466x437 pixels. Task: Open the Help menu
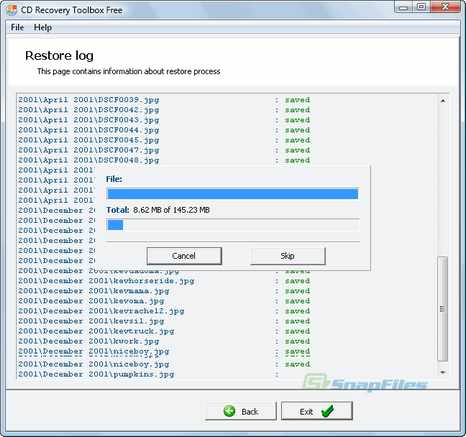click(43, 27)
